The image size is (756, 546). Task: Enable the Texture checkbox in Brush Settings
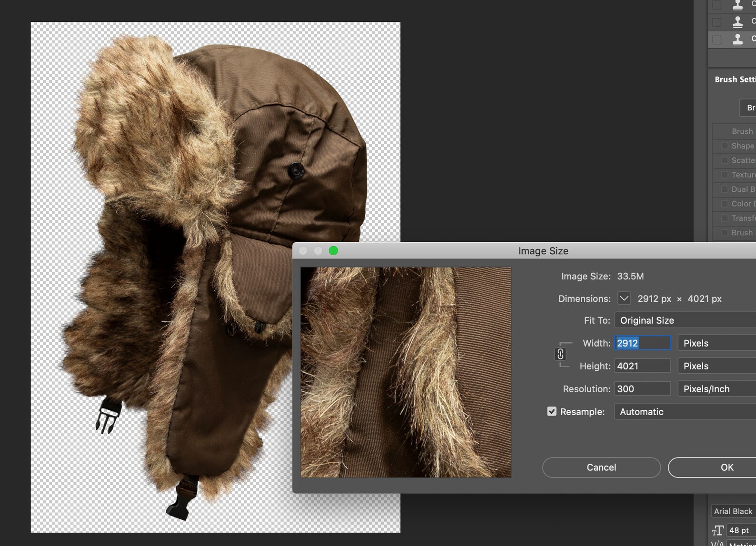pos(725,175)
